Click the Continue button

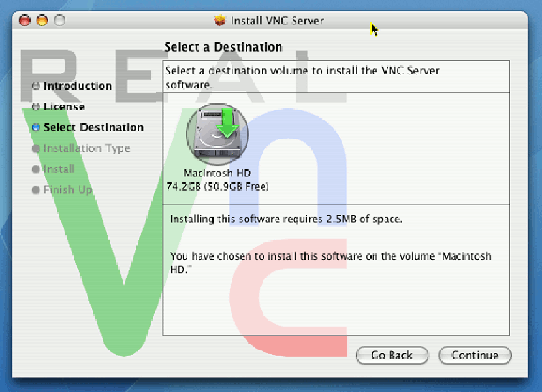click(475, 355)
